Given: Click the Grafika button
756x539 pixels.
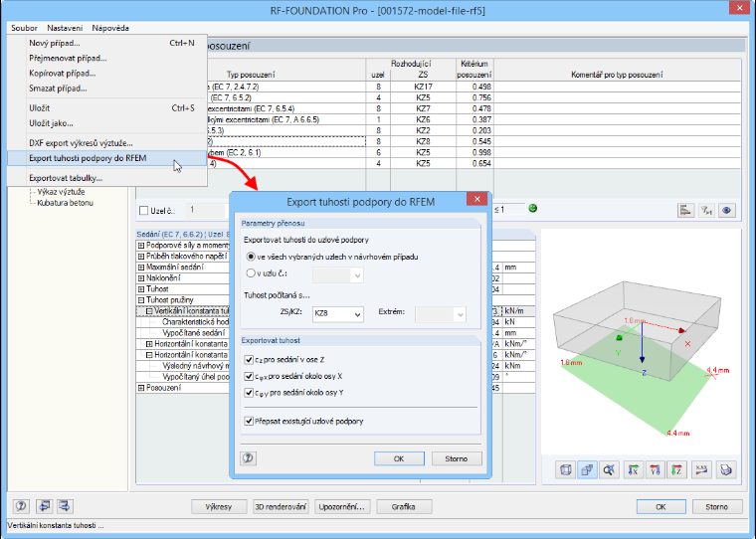Looking at the screenshot, I should (404, 507).
